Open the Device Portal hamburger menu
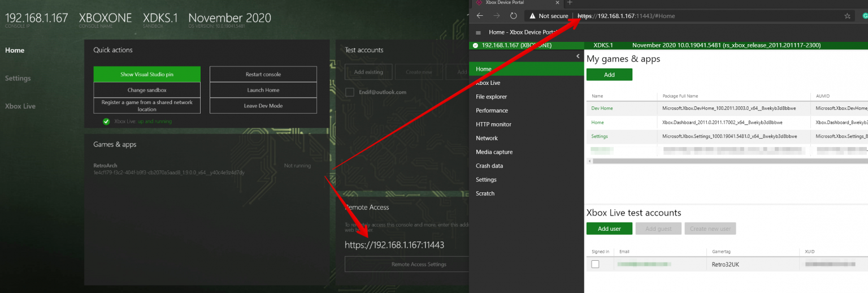 (479, 33)
